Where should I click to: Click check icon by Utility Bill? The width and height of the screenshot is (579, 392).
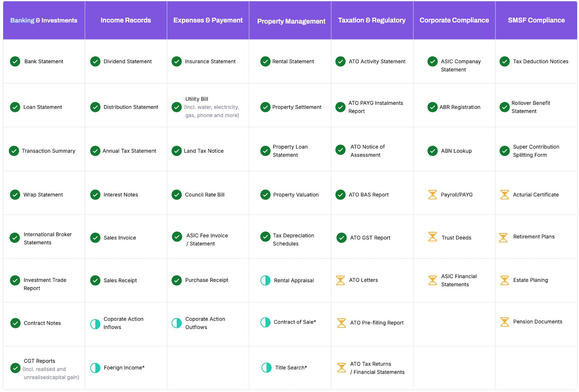pyautogui.click(x=176, y=107)
